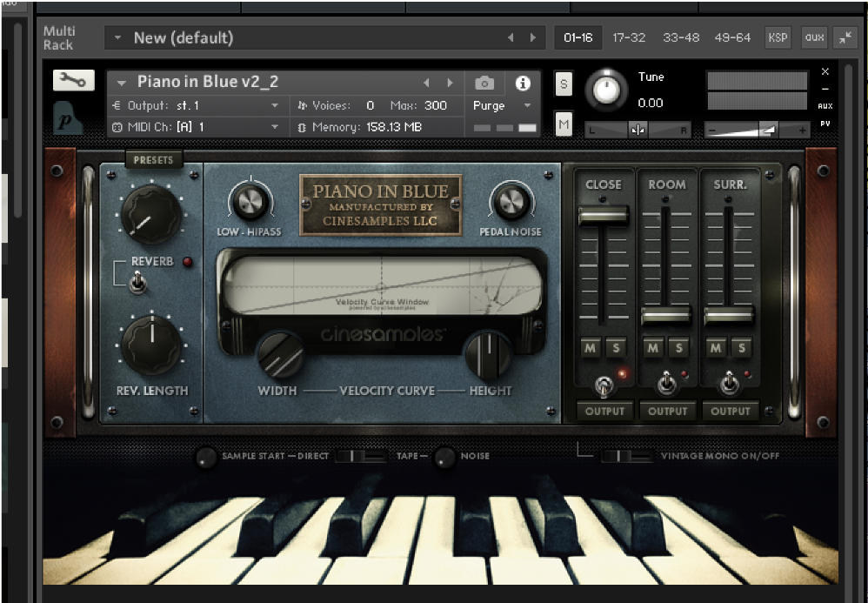The width and height of the screenshot is (868, 603).
Task: Click the wrench edit-instrument icon
Action: [73, 80]
